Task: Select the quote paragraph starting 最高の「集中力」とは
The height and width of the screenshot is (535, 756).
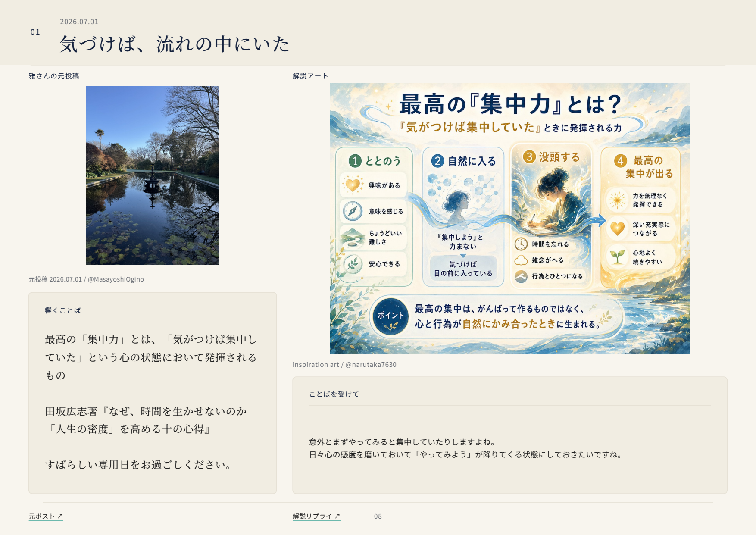Action: click(151, 357)
